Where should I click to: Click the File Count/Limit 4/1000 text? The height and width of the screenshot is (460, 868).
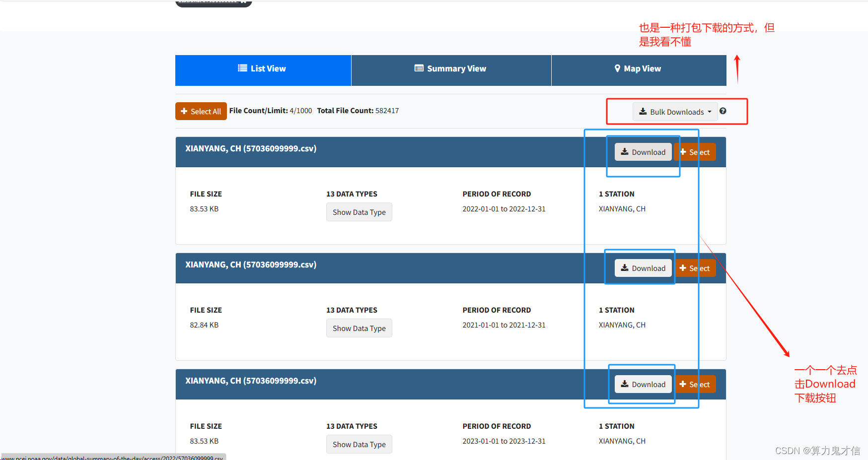(301, 111)
